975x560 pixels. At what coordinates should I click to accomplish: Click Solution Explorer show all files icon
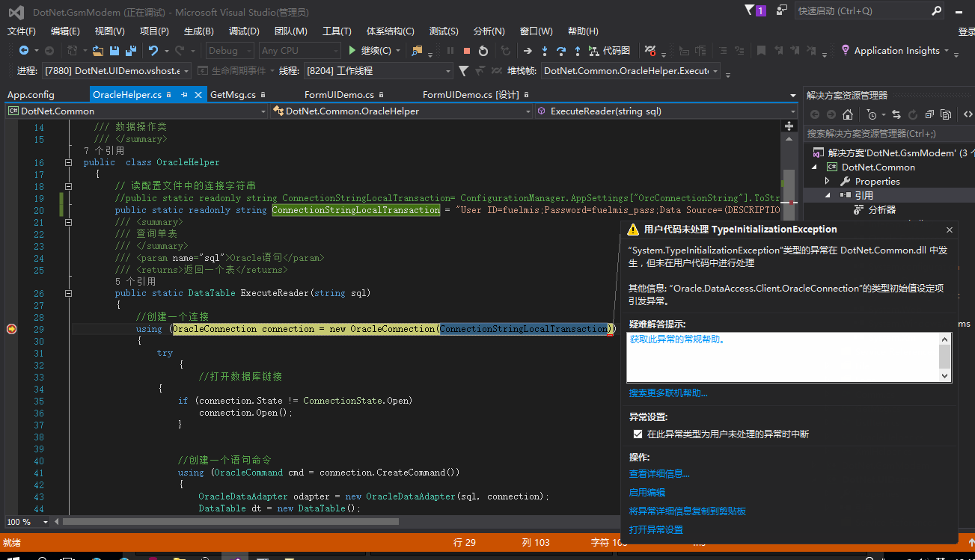pos(946,114)
